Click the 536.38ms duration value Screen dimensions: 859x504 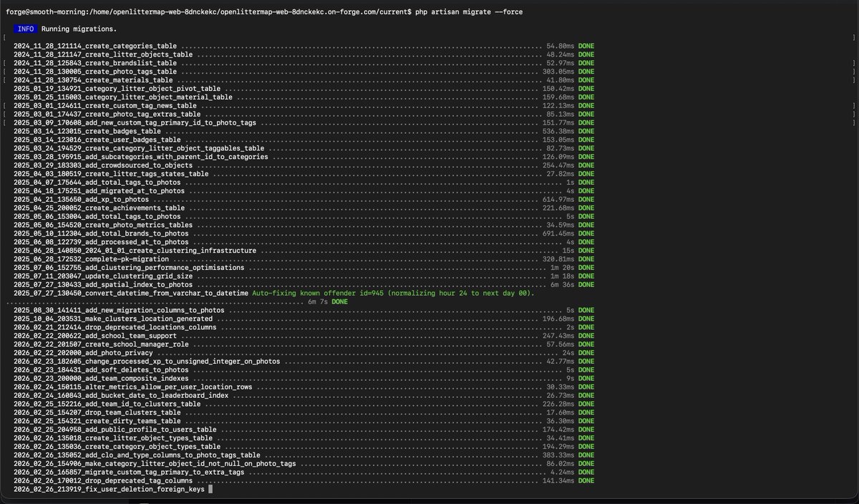(x=558, y=132)
